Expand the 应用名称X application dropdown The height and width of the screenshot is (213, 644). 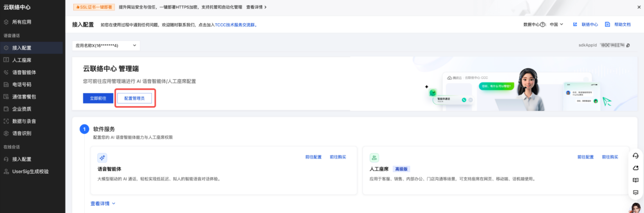pyautogui.click(x=106, y=45)
